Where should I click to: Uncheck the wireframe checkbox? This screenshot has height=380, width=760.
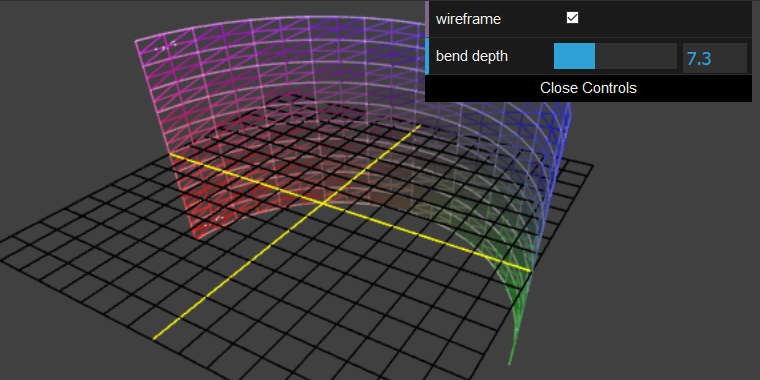(572, 18)
